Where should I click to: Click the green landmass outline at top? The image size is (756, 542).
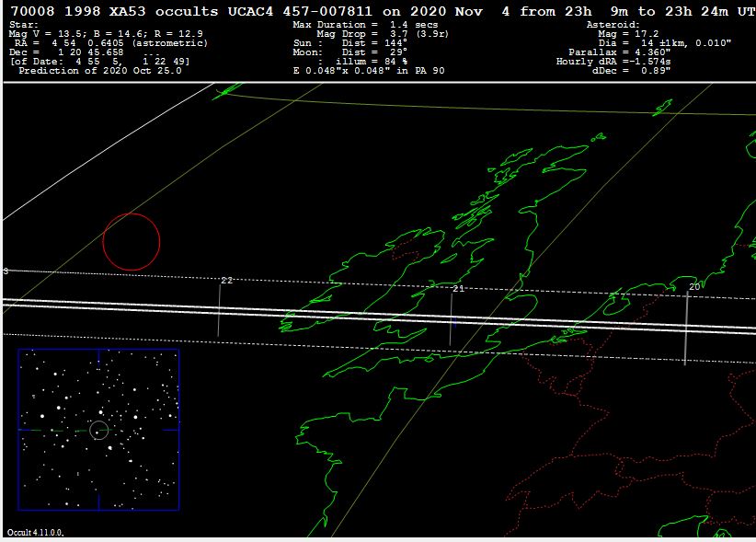coord(226,90)
